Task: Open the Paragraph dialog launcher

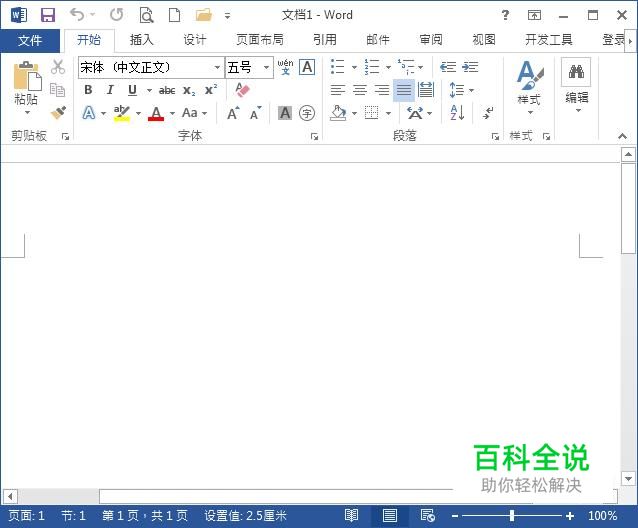Action: [495, 137]
